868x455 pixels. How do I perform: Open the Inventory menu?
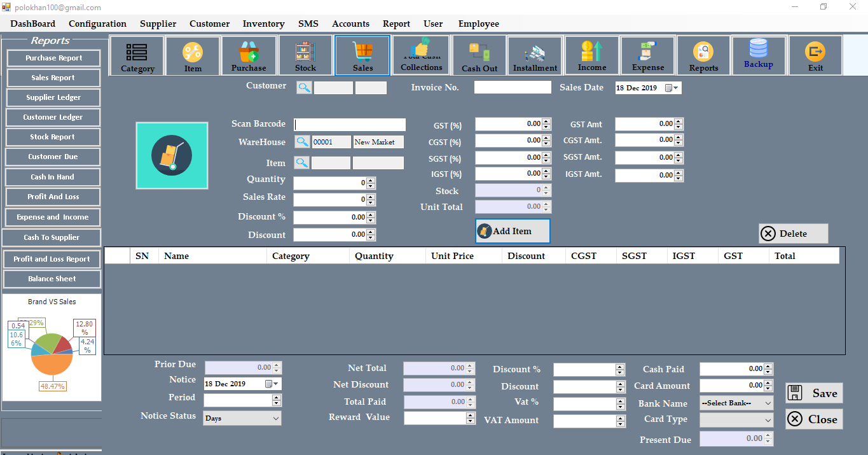click(263, 24)
